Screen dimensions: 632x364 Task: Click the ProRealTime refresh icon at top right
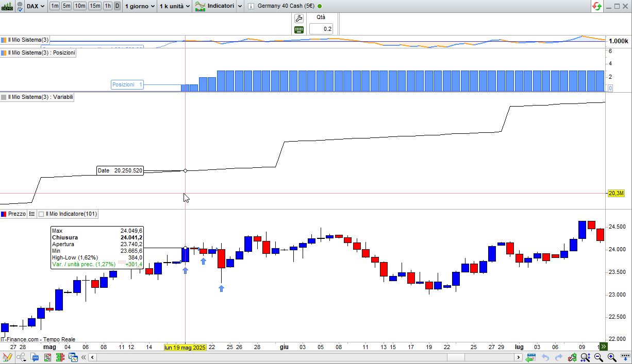597,6
